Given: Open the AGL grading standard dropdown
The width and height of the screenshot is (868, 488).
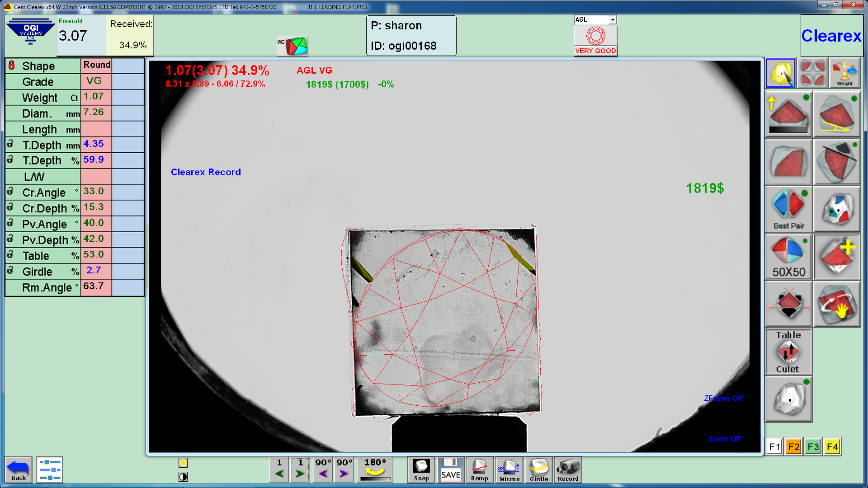Looking at the screenshot, I should pyautogui.click(x=612, y=20).
